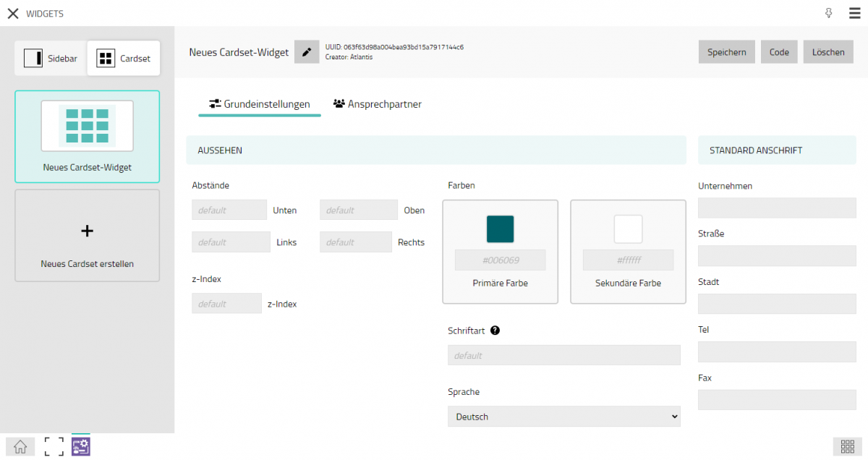Click the UUID text in header
The image size is (868, 460).
click(394, 47)
